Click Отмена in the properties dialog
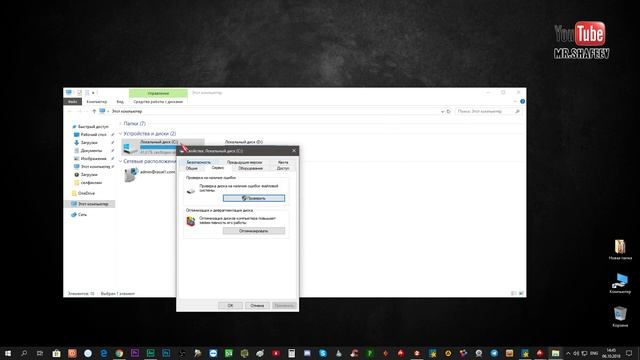 257,305
